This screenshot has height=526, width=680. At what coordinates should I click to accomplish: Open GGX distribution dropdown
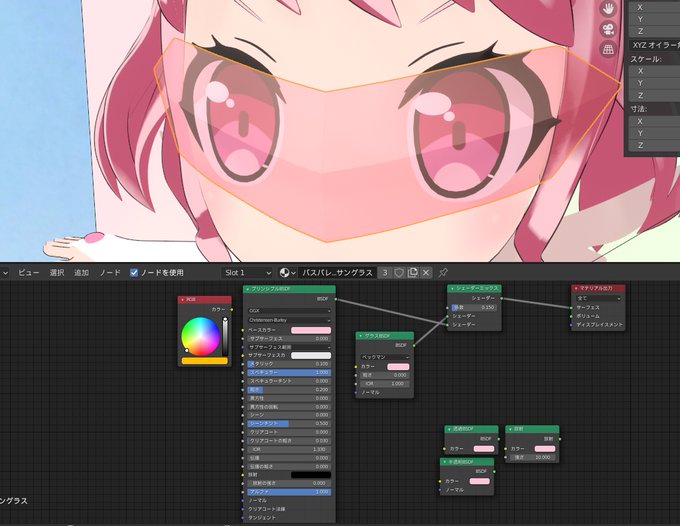[289, 311]
